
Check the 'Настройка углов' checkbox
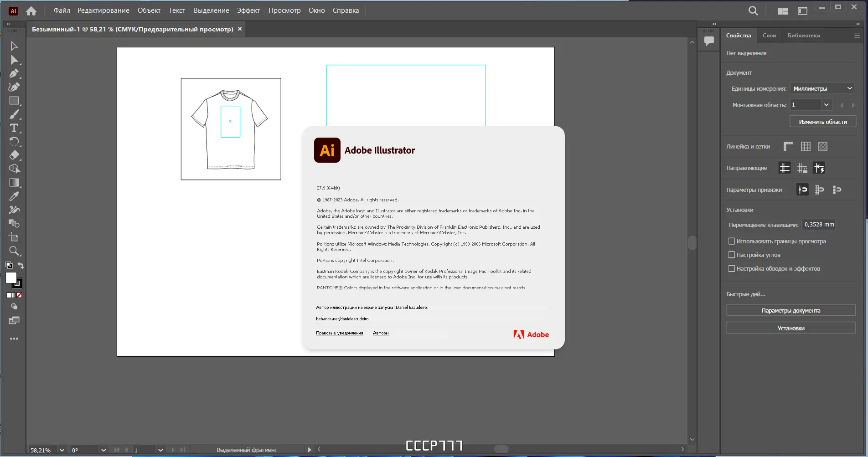tap(732, 255)
